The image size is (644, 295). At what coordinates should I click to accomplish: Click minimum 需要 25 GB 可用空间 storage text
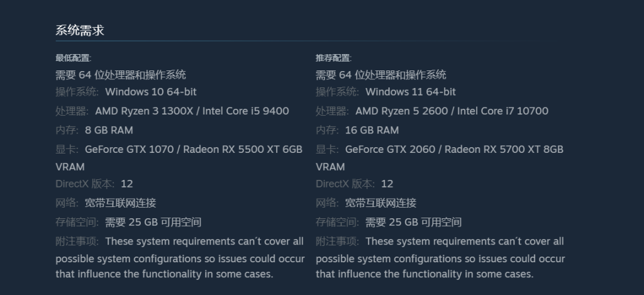(153, 222)
